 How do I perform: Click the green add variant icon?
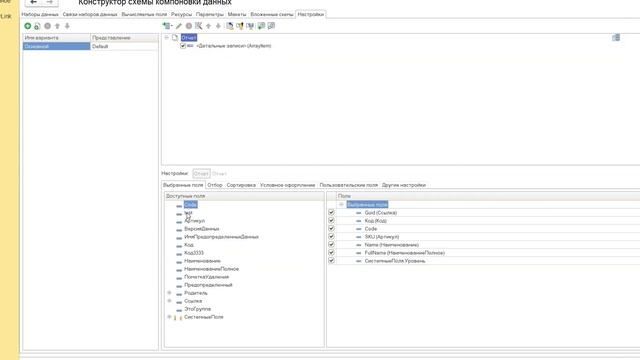coord(28,26)
